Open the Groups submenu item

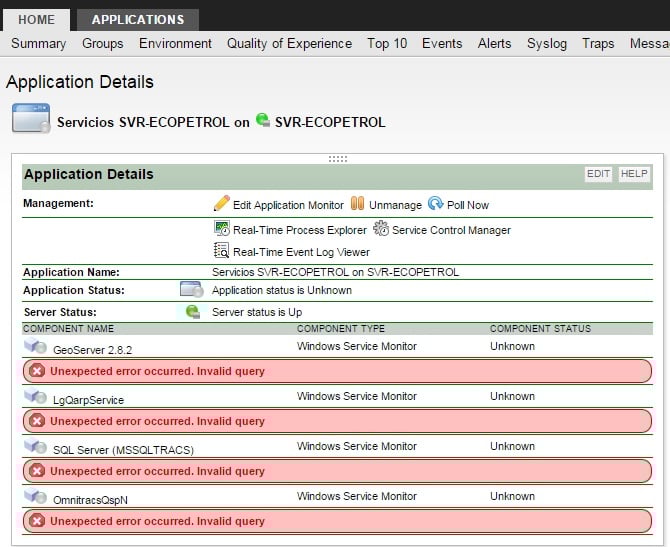(103, 44)
